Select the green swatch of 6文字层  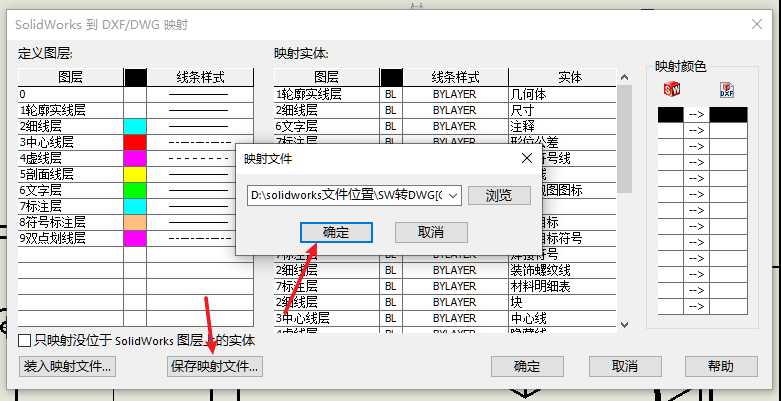coord(135,190)
